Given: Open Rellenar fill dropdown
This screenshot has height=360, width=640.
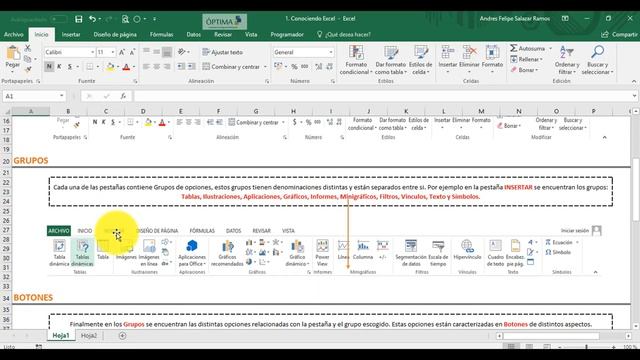Looking at the screenshot, I should click(527, 60).
